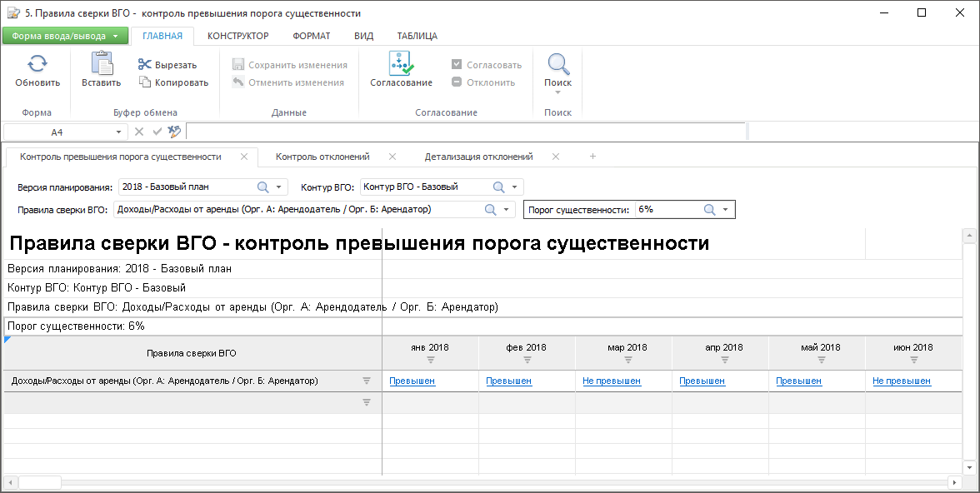Expand the Контур ВГО dropdown arrow

coord(514,187)
